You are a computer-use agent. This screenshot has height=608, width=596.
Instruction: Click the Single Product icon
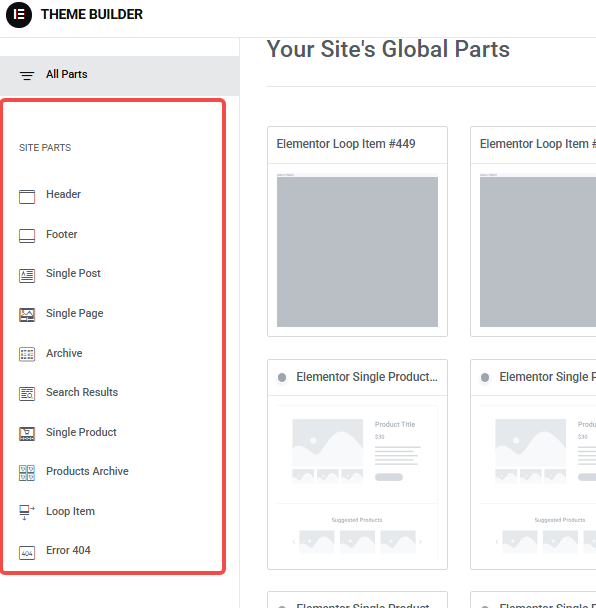pyautogui.click(x=27, y=434)
